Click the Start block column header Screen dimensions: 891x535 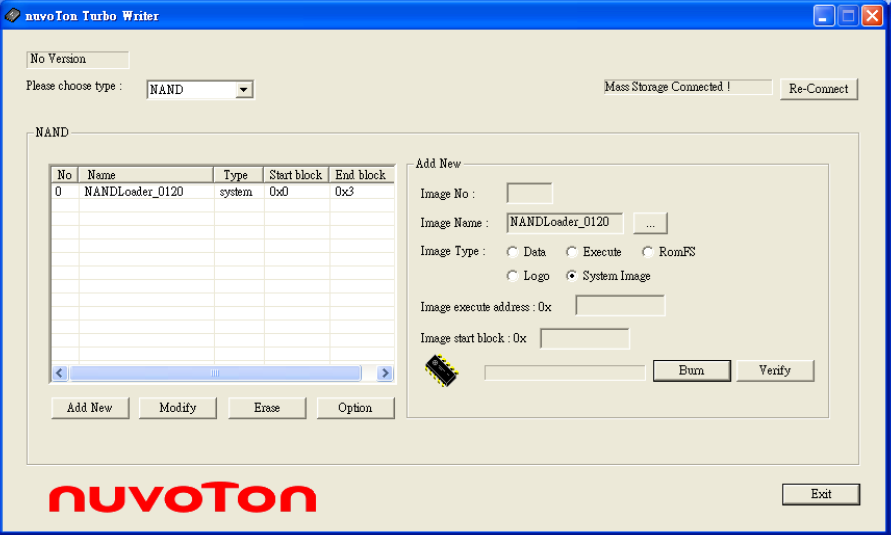pyautogui.click(x=296, y=175)
